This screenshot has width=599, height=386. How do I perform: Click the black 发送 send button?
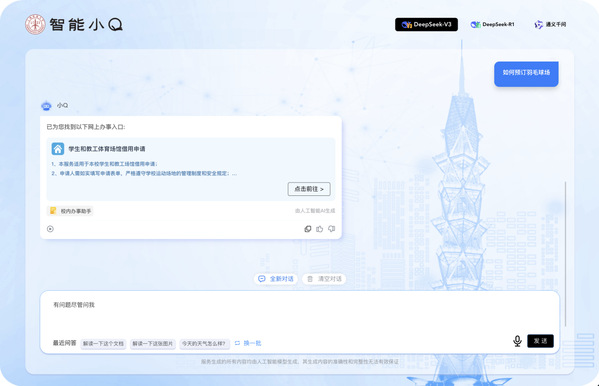pos(540,341)
